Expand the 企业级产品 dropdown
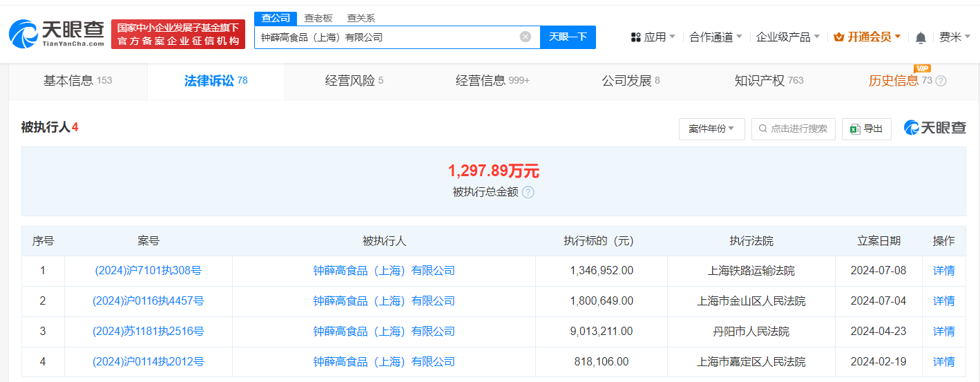980x382 pixels. pos(788,37)
